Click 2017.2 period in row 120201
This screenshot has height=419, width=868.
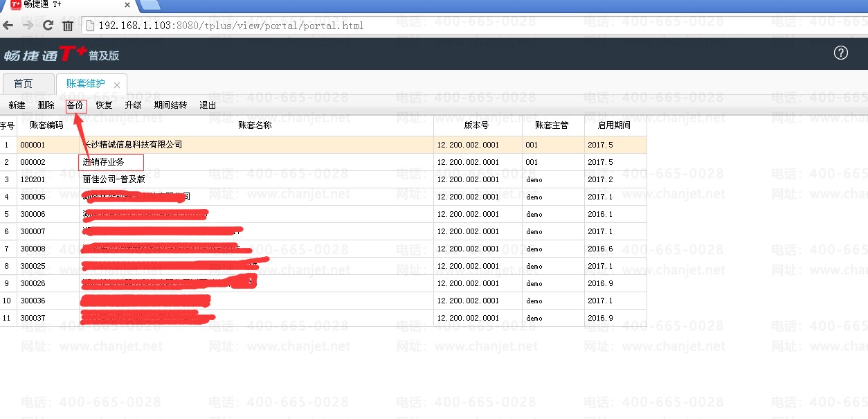(x=600, y=179)
